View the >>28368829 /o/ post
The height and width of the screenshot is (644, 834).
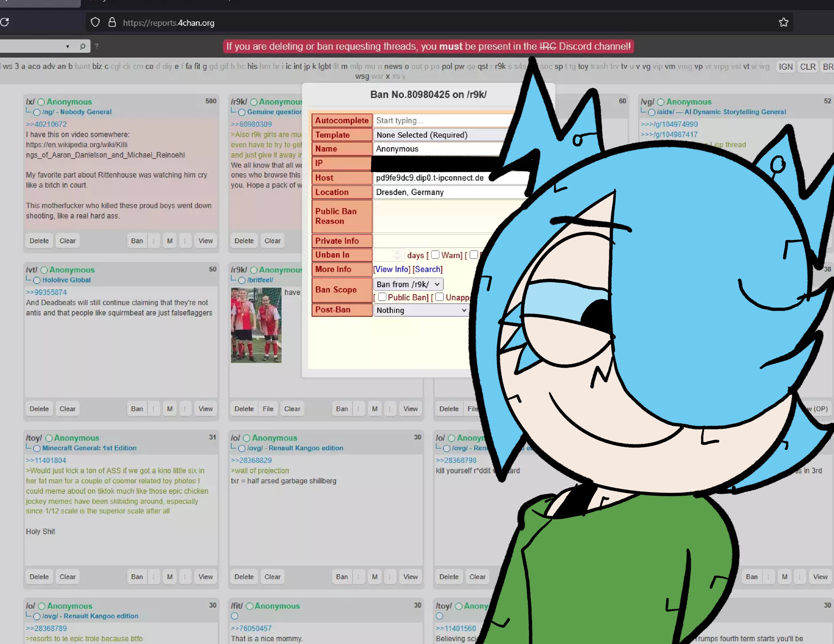click(410, 577)
